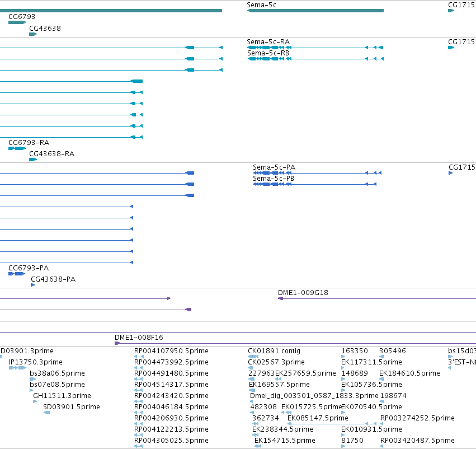The image size is (476, 449).
Task: Click RP003420487.5prime EST label
Action: tap(417, 441)
